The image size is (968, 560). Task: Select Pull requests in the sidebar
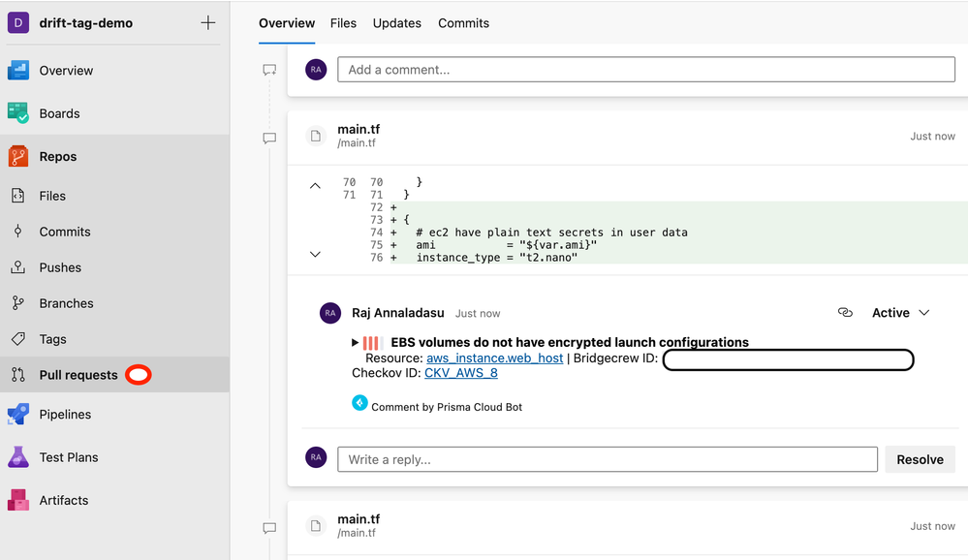pos(78,375)
